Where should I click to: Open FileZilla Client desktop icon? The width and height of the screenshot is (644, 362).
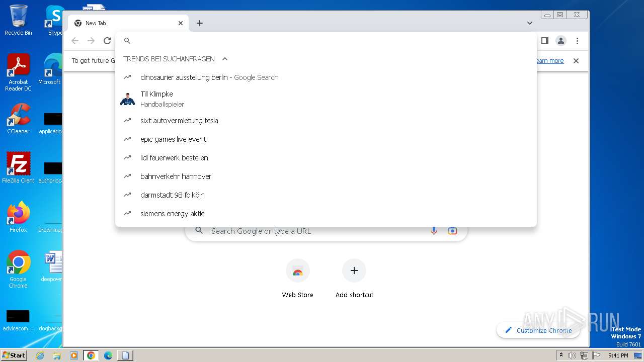click(x=18, y=167)
